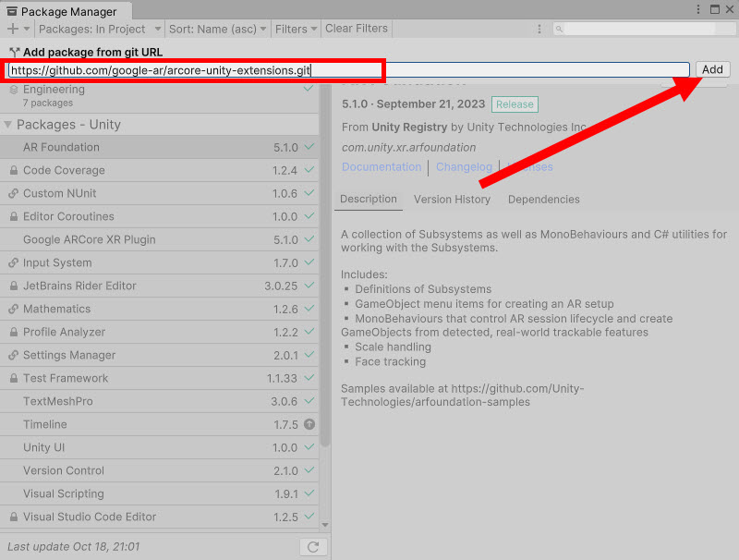Click the git branch icon beside Add package
This screenshot has height=560, width=739.
pyautogui.click(x=14, y=52)
